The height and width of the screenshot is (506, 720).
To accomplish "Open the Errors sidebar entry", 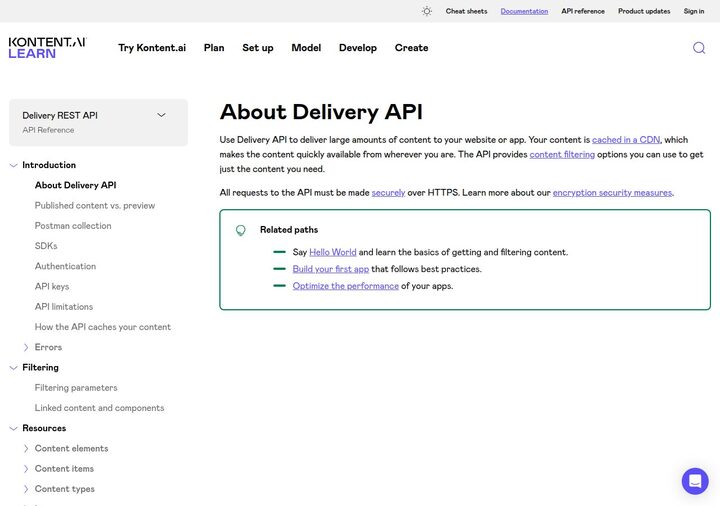I will pyautogui.click(x=48, y=347).
